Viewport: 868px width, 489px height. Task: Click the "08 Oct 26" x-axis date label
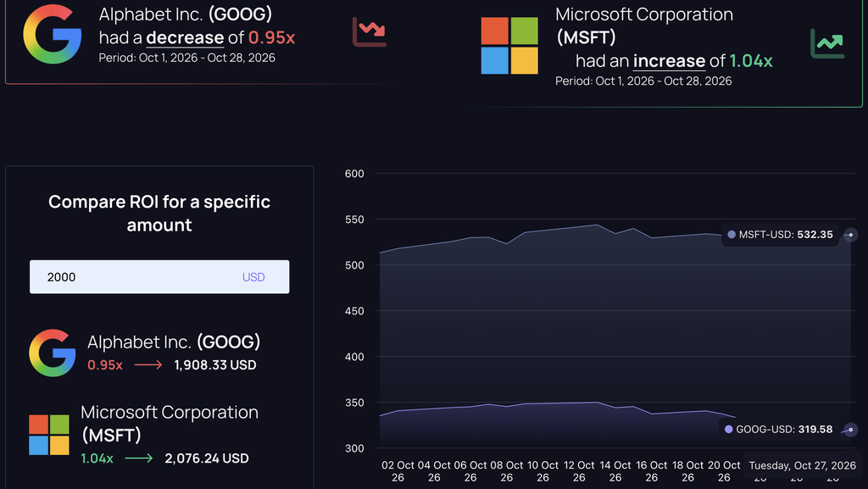(x=507, y=471)
